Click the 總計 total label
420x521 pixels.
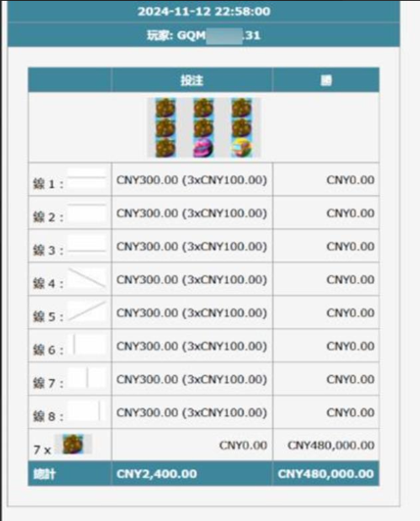coord(44,474)
